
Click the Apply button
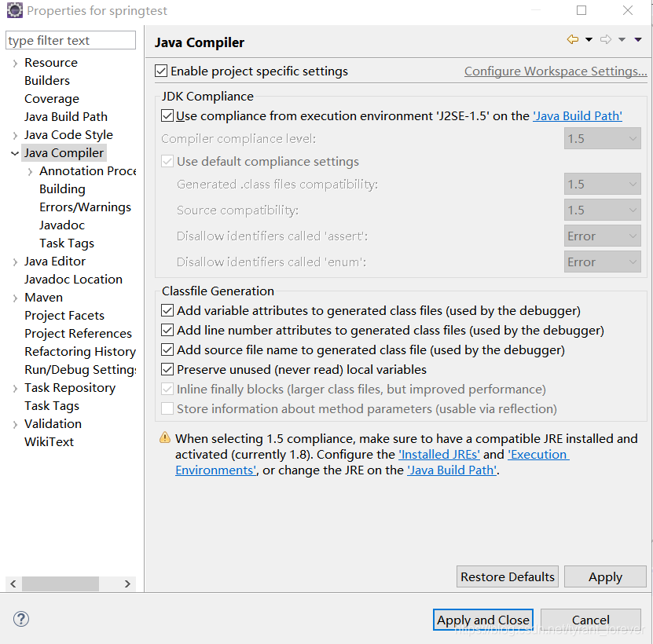605,576
